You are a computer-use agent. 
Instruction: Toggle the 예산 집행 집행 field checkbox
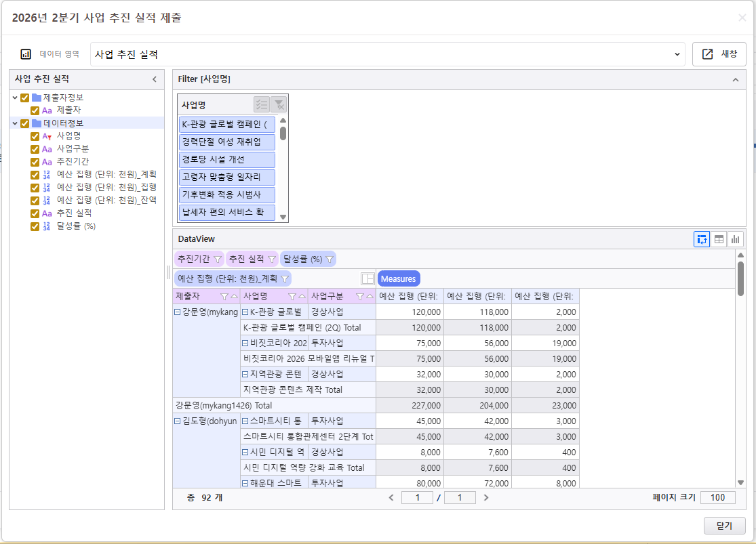[x=35, y=188]
